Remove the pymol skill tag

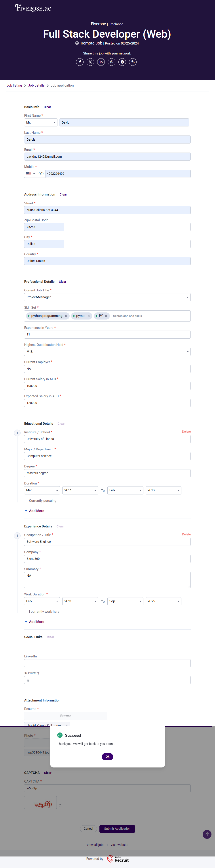click(89, 316)
